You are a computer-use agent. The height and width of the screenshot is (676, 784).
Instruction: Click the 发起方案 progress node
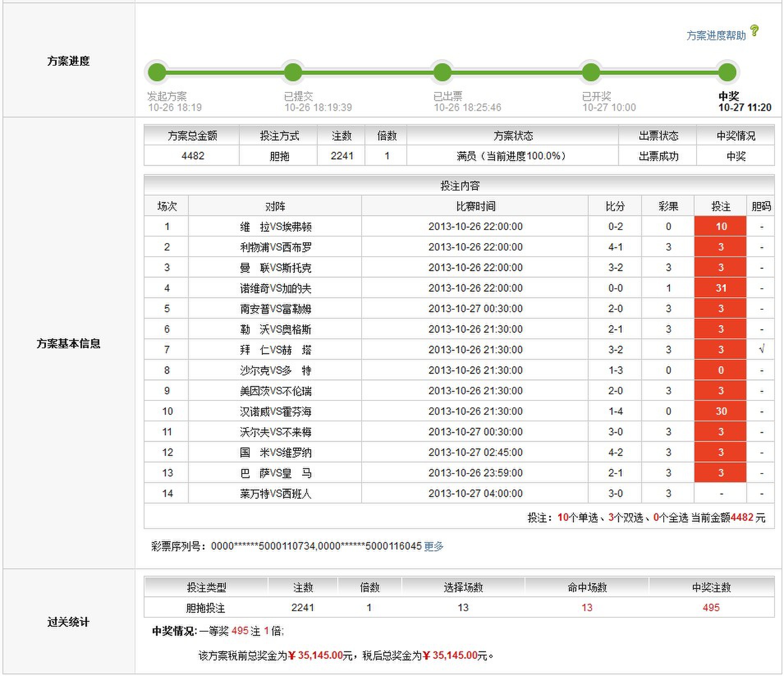click(x=157, y=73)
